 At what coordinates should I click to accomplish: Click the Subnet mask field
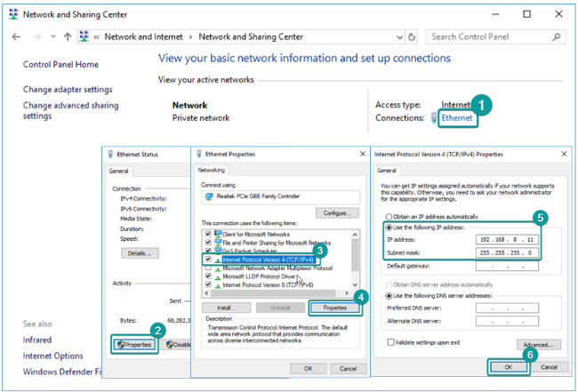tap(507, 252)
